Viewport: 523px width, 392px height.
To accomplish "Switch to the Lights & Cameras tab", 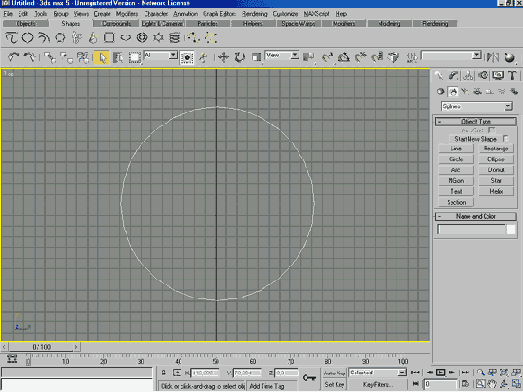I will click(162, 24).
